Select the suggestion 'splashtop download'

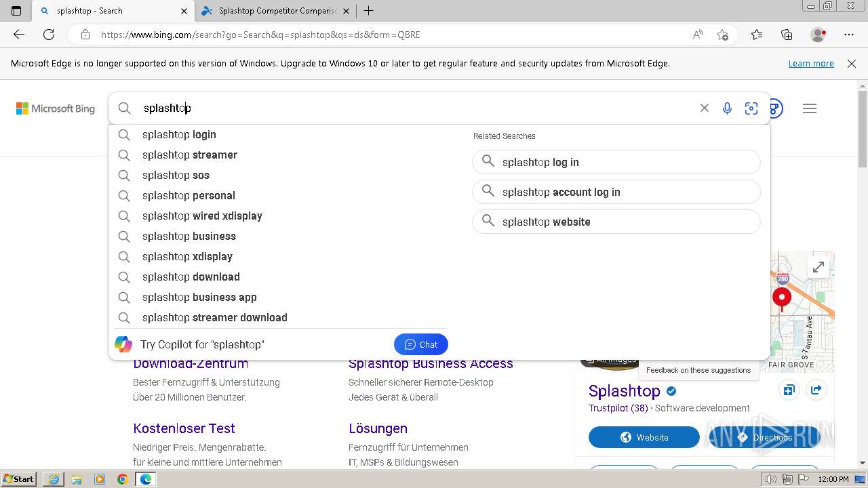tap(277, 277)
